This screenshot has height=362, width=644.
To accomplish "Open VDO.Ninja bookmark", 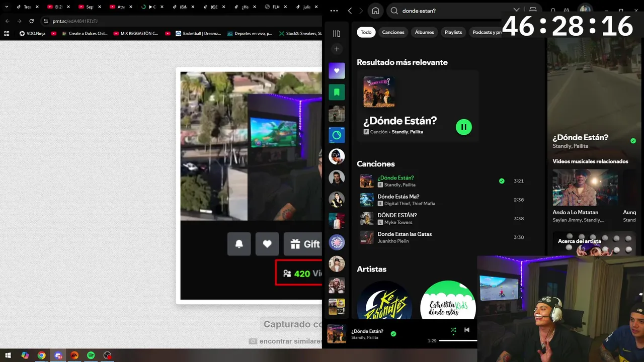I will point(32,34).
